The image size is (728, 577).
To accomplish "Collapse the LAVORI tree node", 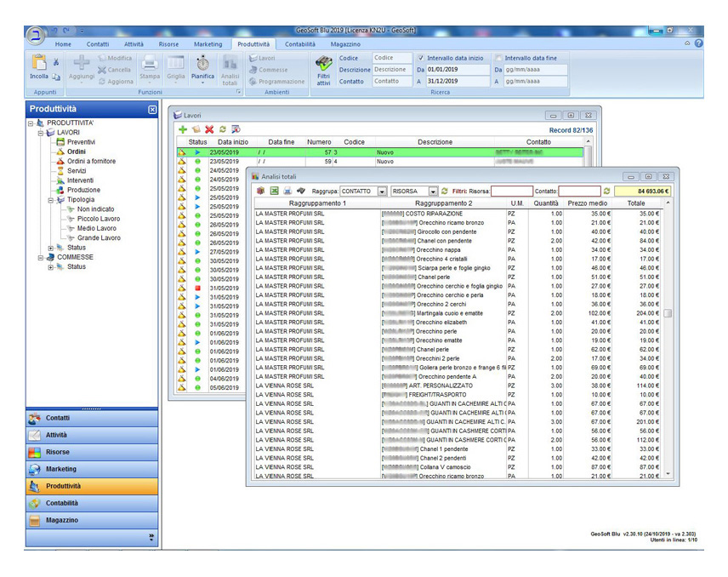I will click(41, 134).
